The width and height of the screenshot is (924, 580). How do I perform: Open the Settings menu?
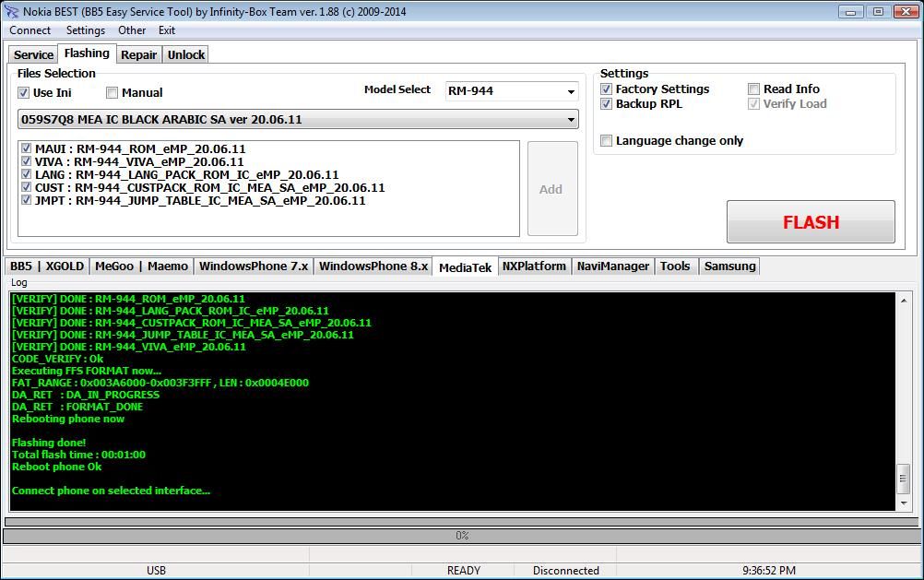pyautogui.click(x=85, y=30)
